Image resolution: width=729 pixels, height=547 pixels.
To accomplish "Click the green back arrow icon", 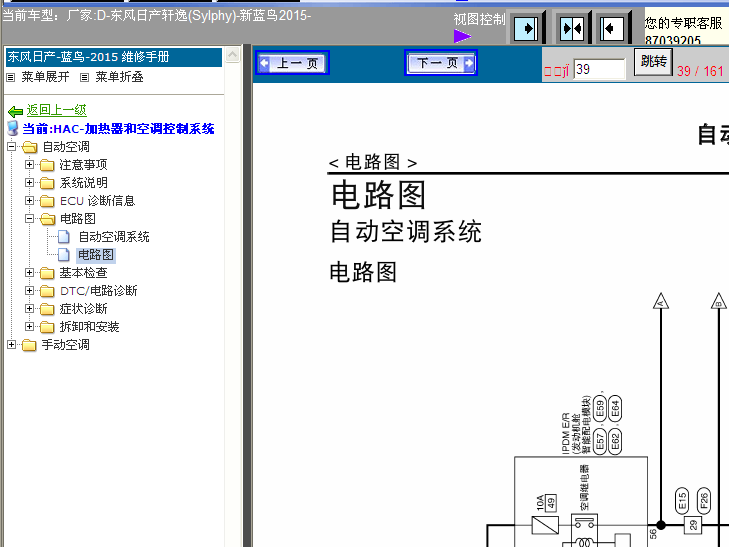I will [x=15, y=111].
